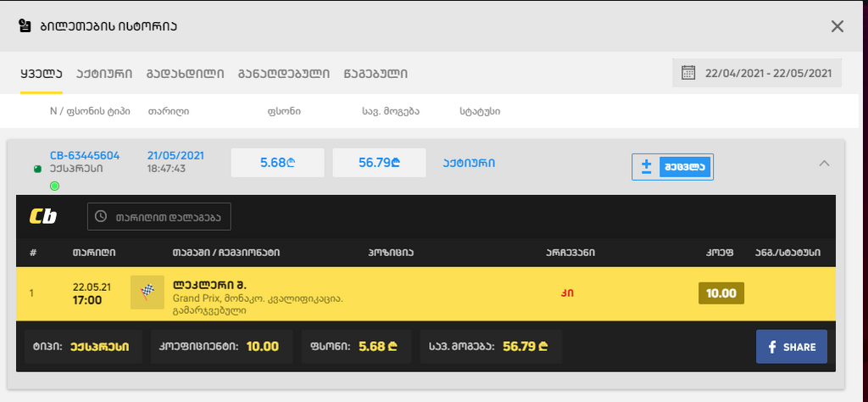Click the Cb logo in the ticket panel
Image resolution: width=868 pixels, height=402 pixels.
[43, 216]
